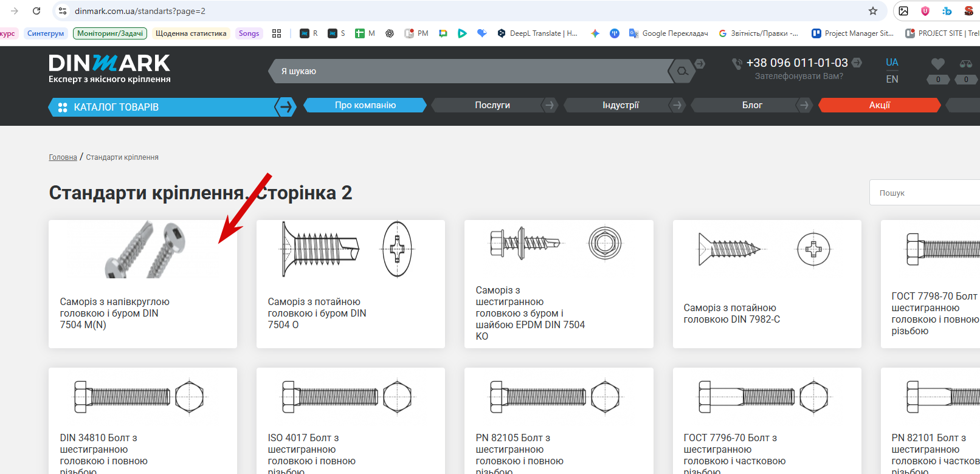Click the Пошук standards search field

pyautogui.click(x=925, y=193)
